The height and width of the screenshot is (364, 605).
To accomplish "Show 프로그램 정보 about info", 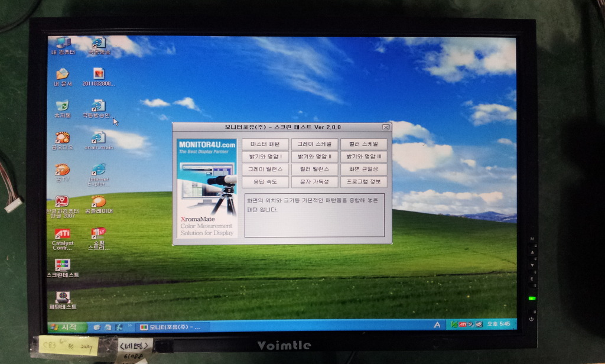I will [363, 181].
